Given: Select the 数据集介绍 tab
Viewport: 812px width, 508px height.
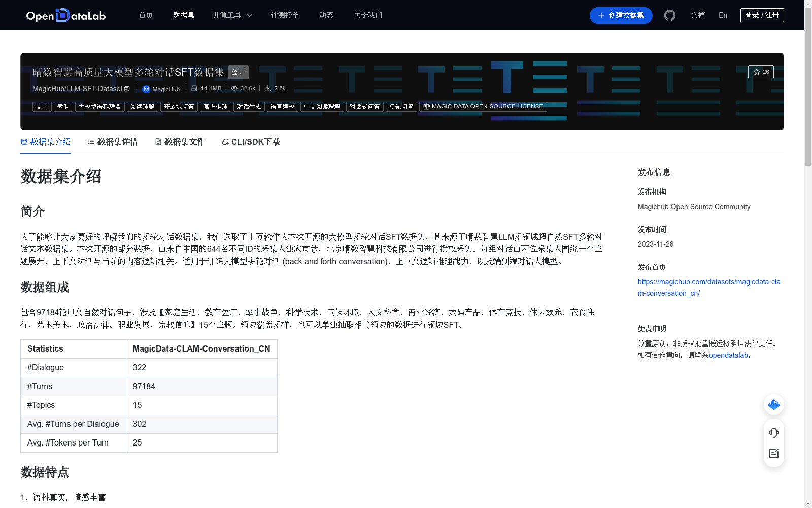Looking at the screenshot, I should [x=46, y=142].
